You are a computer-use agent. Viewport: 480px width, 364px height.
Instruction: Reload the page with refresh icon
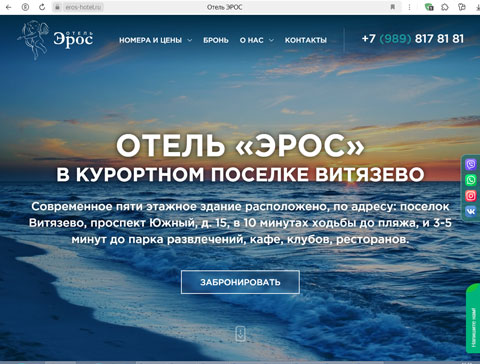[x=42, y=7]
